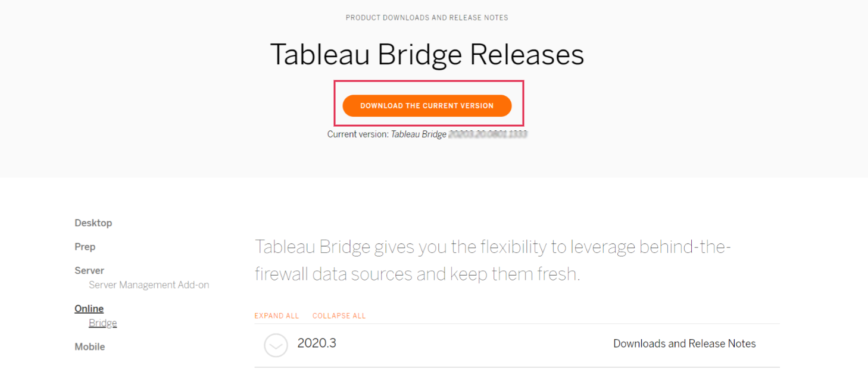This screenshot has height=375, width=868.
Task: Click the blurred version number text
Action: (x=488, y=135)
